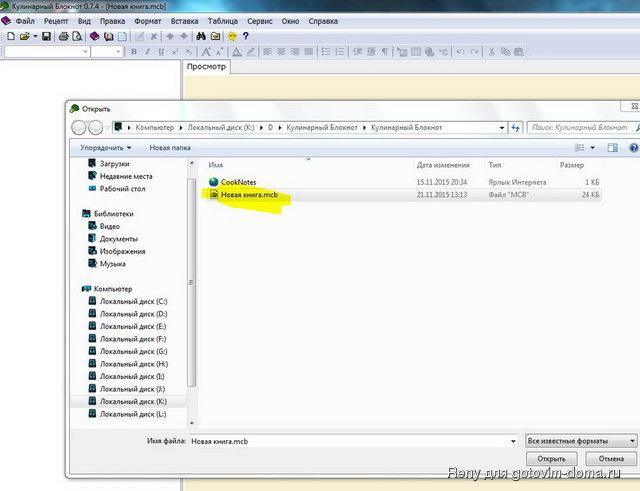Click the New document icon in toolbar

click(11, 36)
